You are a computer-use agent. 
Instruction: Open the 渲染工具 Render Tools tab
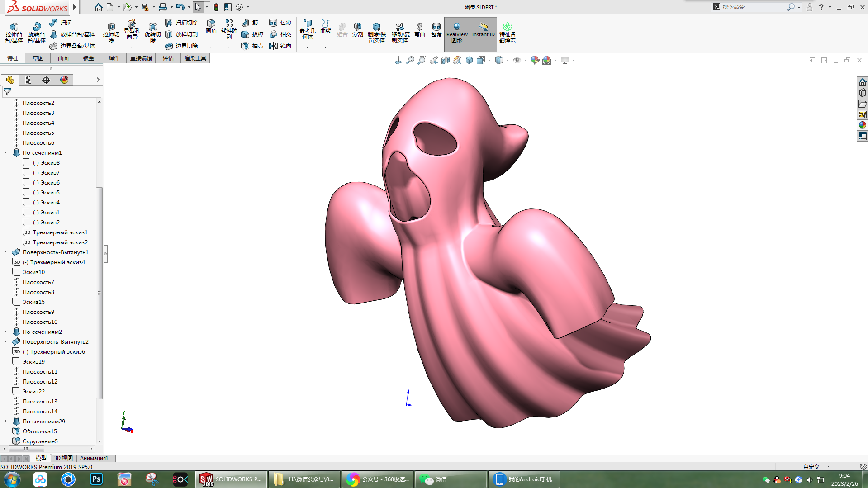pyautogui.click(x=195, y=58)
